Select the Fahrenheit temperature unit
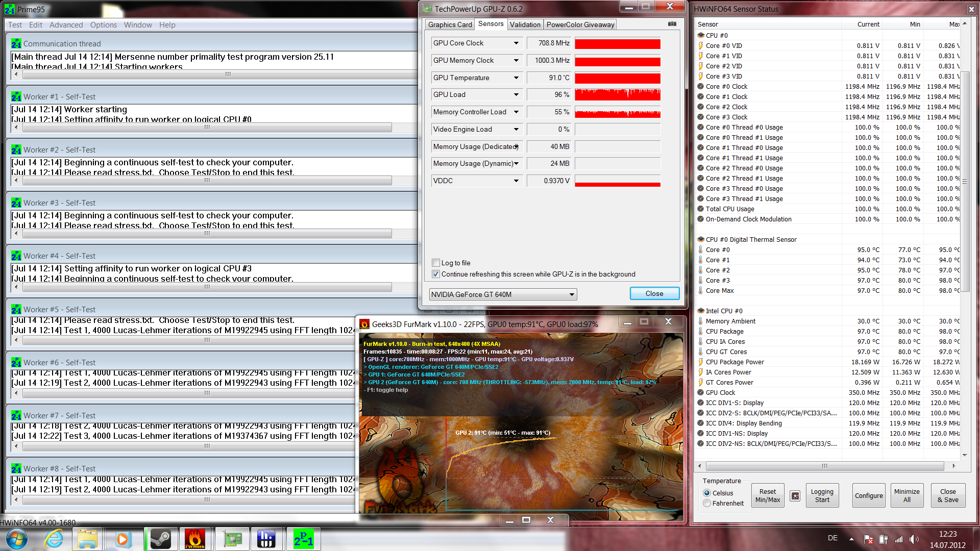Viewport: 980px width, 551px height. click(707, 503)
